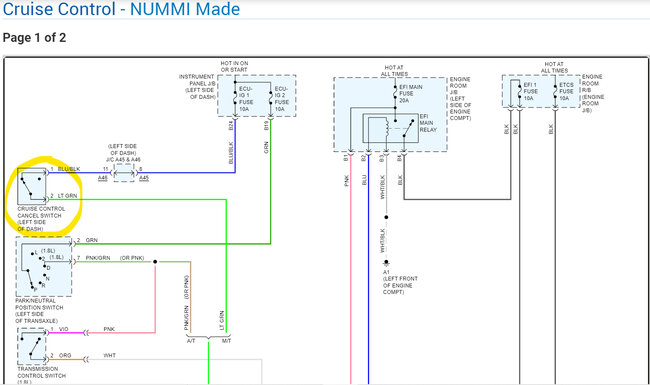Click the EFI MAIN 20A fuse symbol
The width and height of the screenshot is (650, 385).
point(395,93)
